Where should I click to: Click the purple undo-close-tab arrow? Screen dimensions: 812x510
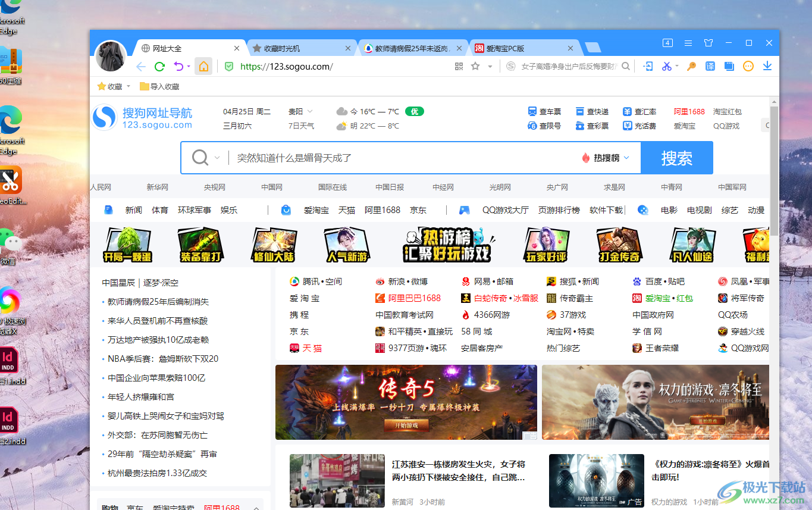[x=178, y=67]
